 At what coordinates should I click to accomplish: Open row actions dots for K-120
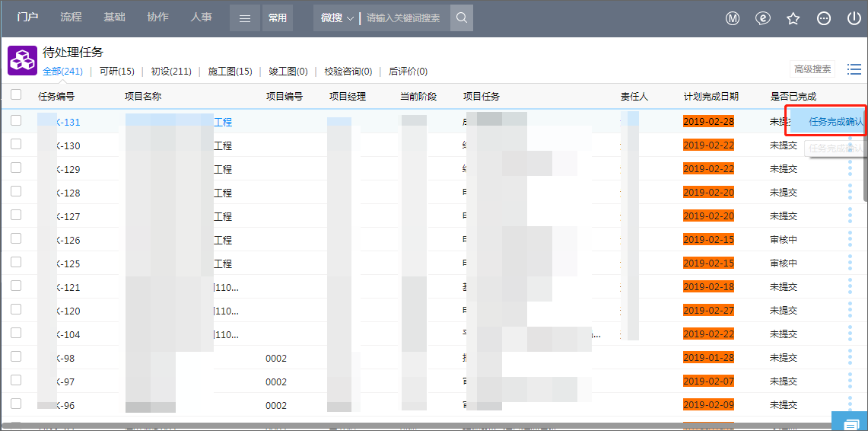coord(851,310)
